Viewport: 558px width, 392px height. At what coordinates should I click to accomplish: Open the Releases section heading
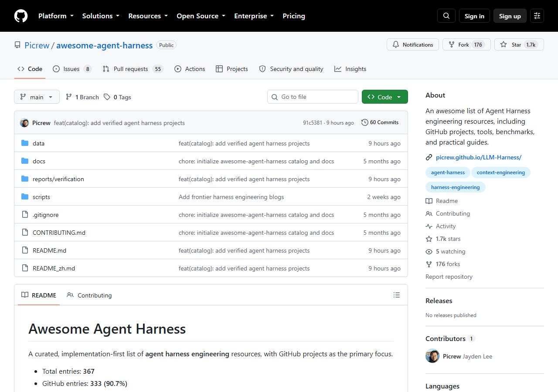439,301
